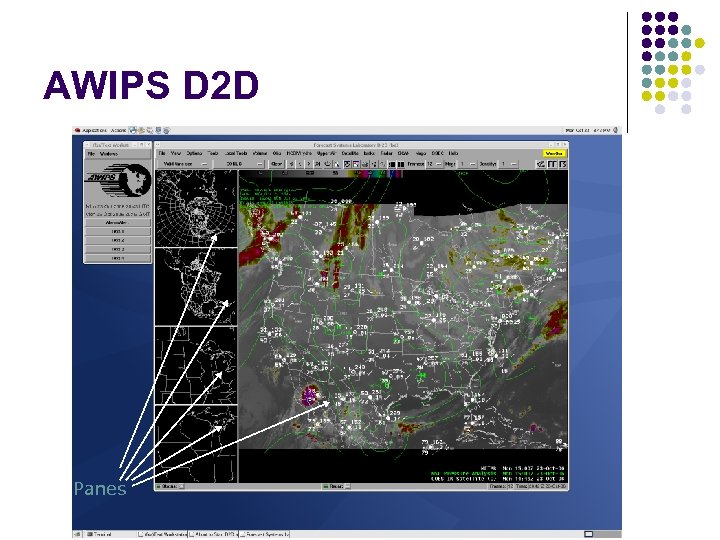720x540 pixels.
Task: Jump to last frame icon
Action: 318,164
